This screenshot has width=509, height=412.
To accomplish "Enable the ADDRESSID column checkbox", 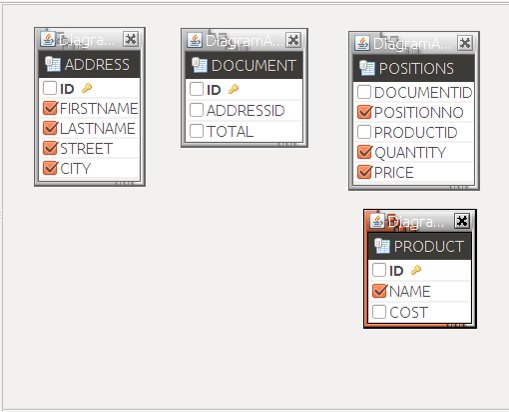I will pos(197,110).
